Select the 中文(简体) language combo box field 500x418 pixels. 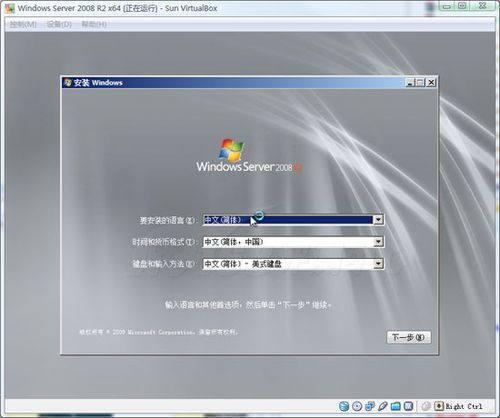coord(293,220)
